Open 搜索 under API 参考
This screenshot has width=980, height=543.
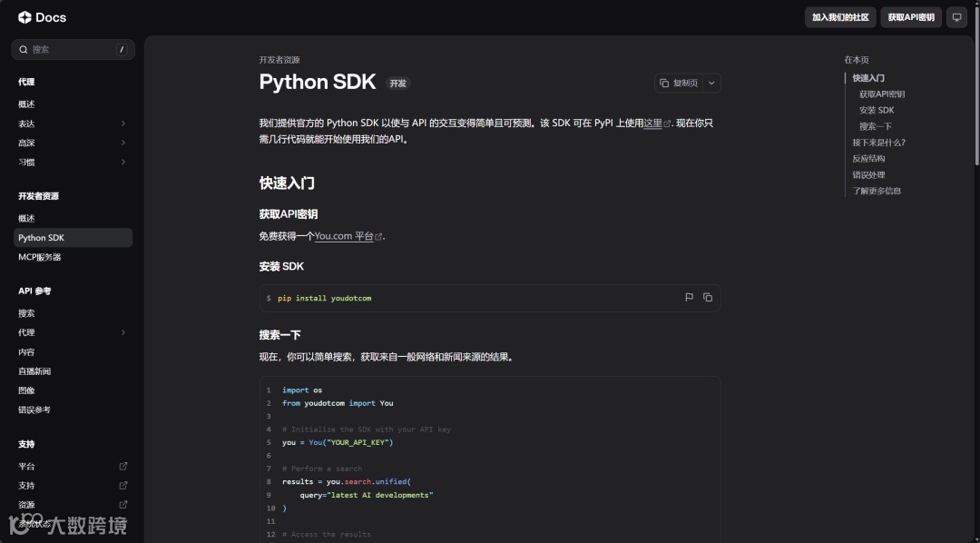26,313
